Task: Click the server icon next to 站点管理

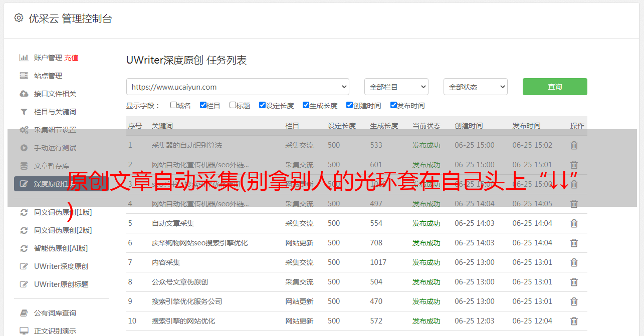Action: point(24,76)
